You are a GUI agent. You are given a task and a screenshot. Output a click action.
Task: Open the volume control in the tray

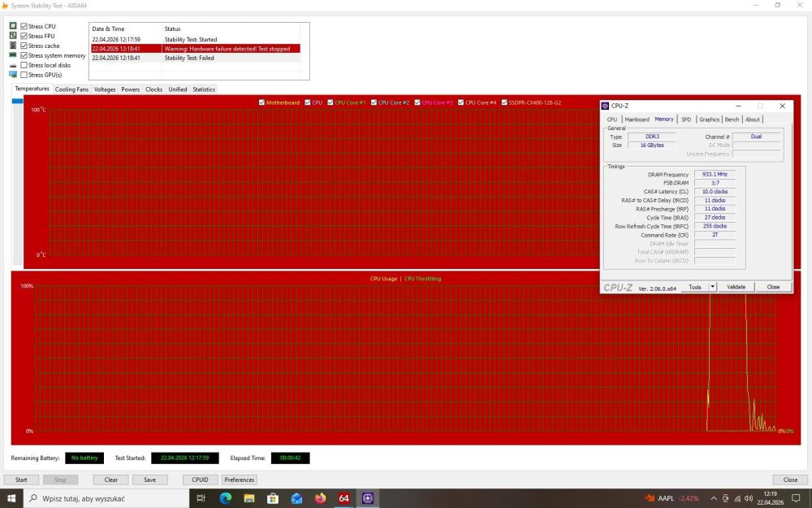coord(749,499)
